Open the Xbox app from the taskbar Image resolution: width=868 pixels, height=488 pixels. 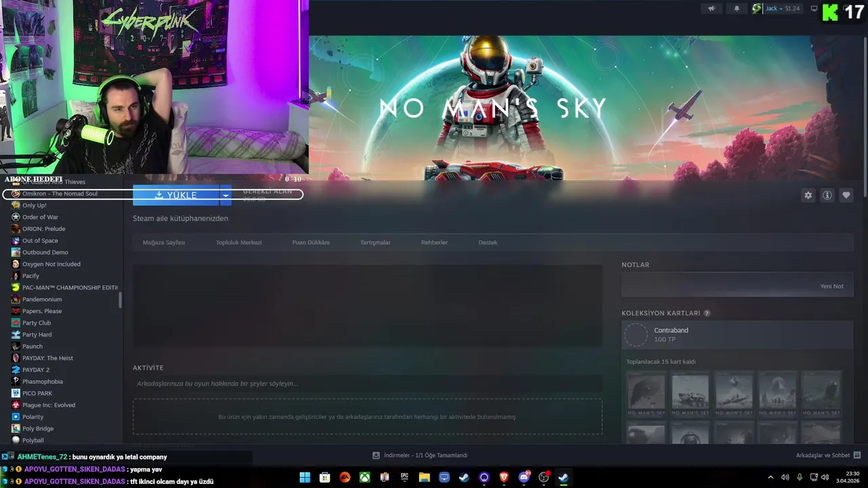365,477
